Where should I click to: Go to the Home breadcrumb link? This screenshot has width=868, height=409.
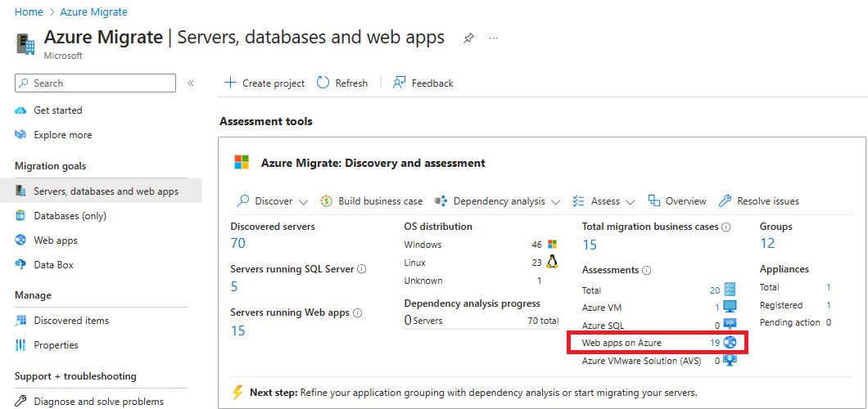click(x=27, y=11)
